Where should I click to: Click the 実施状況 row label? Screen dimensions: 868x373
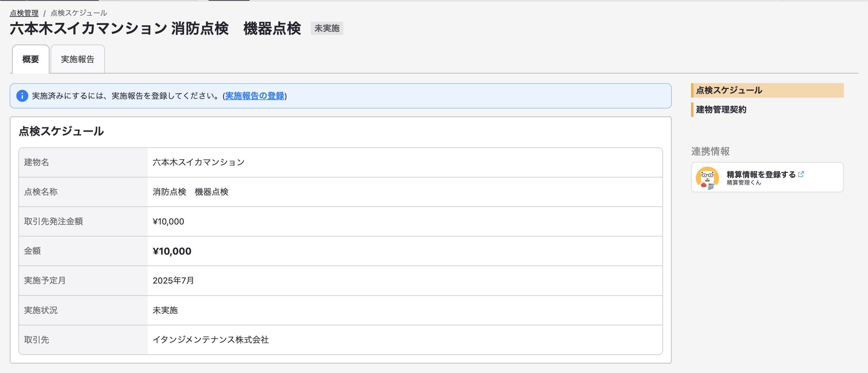[x=41, y=310]
